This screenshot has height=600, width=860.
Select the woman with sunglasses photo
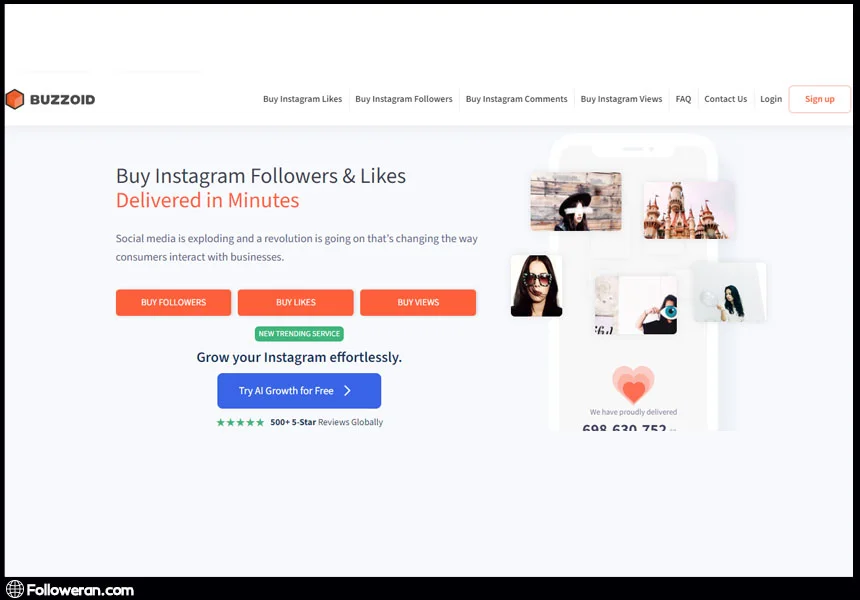pyautogui.click(x=536, y=285)
